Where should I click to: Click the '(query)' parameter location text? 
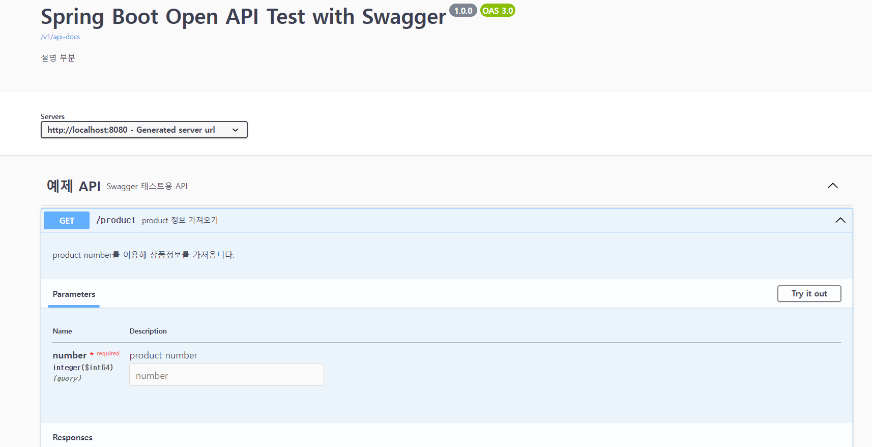[x=67, y=378]
